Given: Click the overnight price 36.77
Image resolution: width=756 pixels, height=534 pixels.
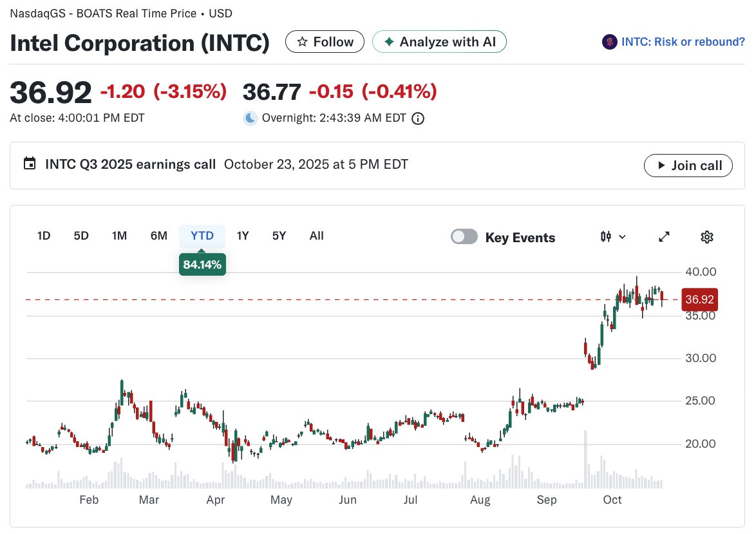Looking at the screenshot, I should coord(272,91).
